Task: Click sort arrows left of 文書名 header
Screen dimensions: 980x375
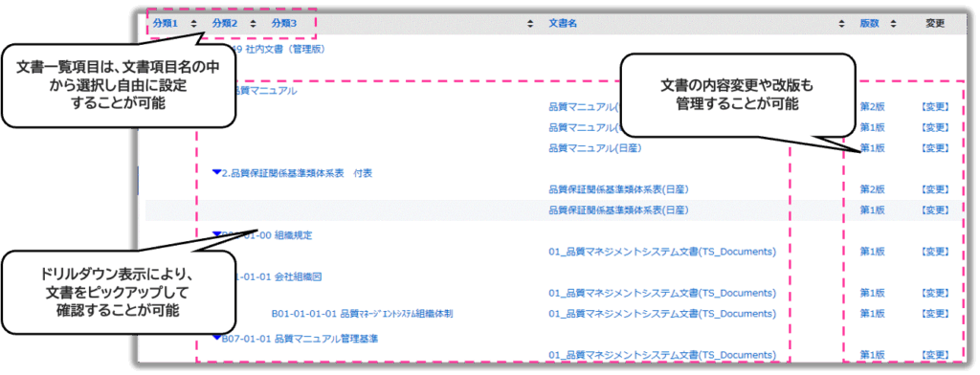Action: pyautogui.click(x=530, y=24)
